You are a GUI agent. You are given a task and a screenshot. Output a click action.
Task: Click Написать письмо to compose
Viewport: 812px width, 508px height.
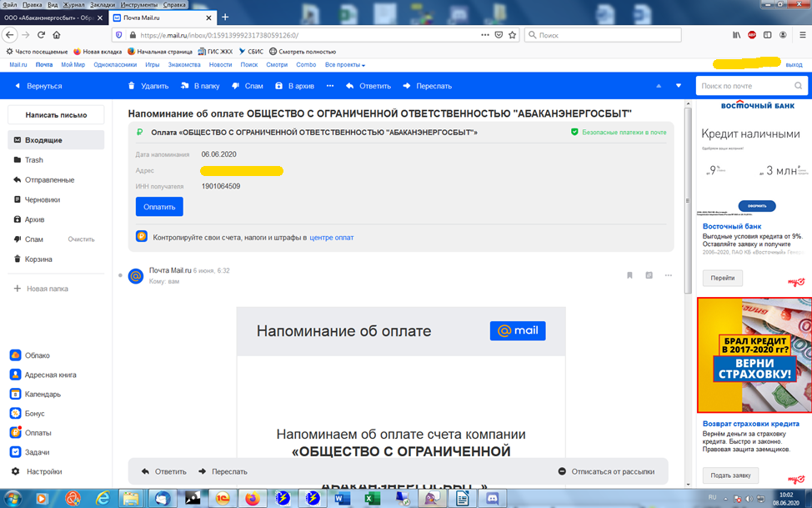(56, 115)
